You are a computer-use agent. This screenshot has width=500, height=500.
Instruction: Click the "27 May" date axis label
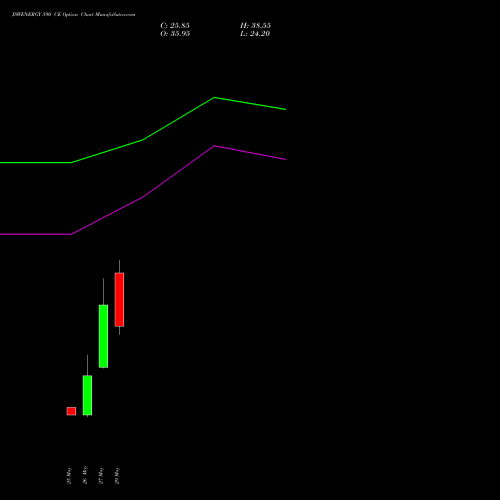tap(101, 475)
